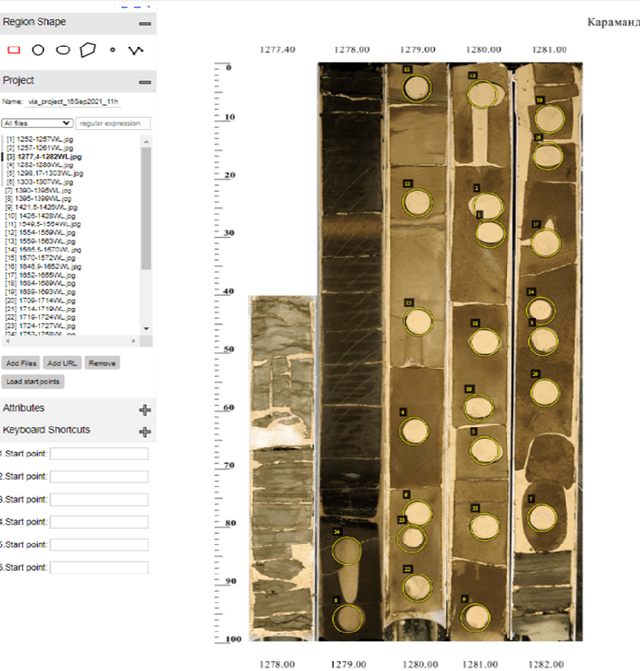Collapse the Region Shape panel
640x671 pixels.
(x=145, y=22)
